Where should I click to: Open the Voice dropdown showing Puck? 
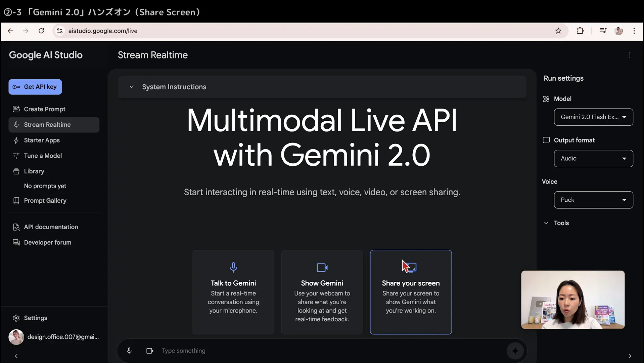click(593, 200)
